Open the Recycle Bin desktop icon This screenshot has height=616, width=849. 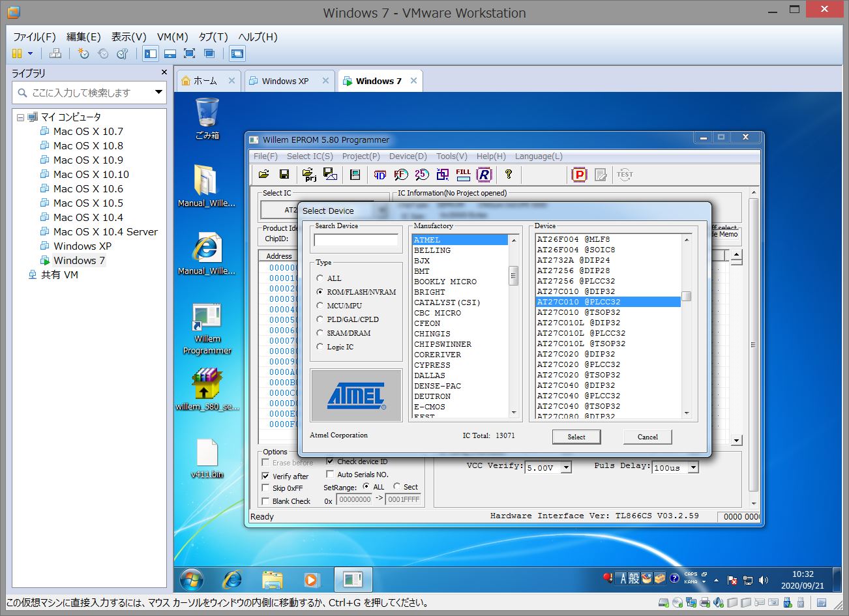pyautogui.click(x=207, y=118)
